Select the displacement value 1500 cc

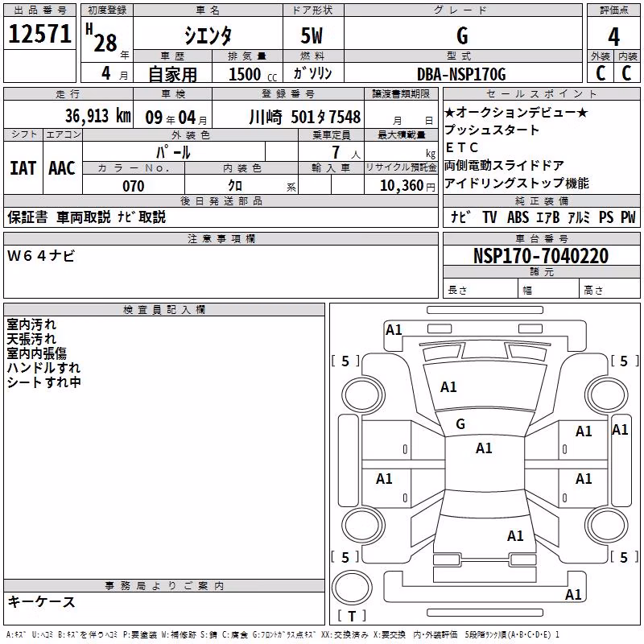click(253, 74)
